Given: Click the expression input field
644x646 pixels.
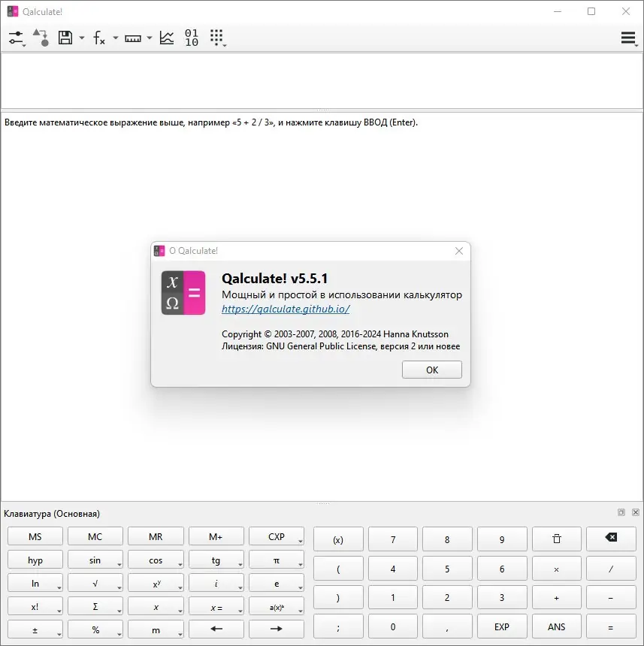Looking at the screenshot, I should coord(322,81).
